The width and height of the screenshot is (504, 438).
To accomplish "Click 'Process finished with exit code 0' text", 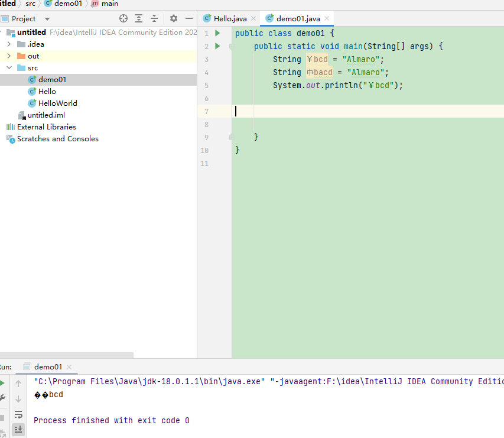I will (x=112, y=420).
